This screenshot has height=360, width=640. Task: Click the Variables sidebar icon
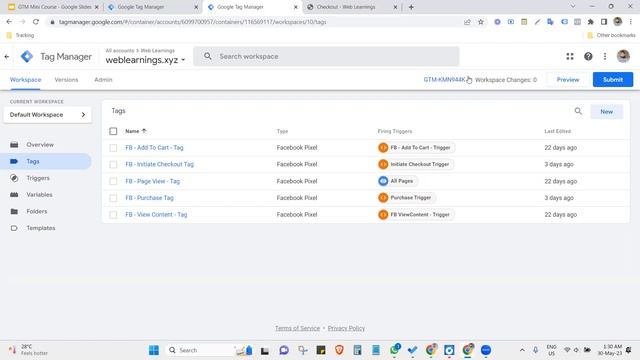coord(14,195)
